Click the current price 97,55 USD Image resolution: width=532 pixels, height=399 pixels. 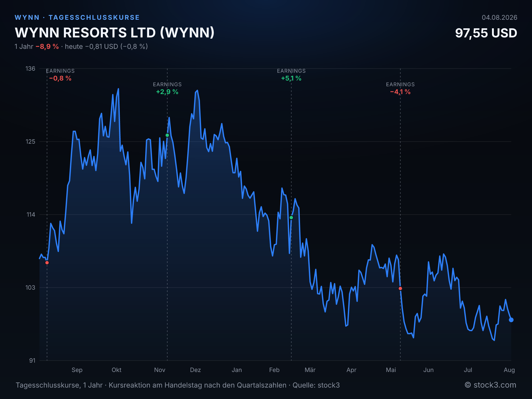point(486,33)
